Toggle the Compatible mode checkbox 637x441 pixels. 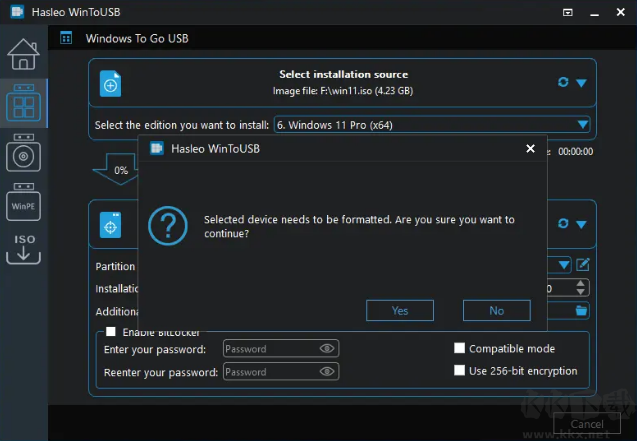(x=459, y=348)
